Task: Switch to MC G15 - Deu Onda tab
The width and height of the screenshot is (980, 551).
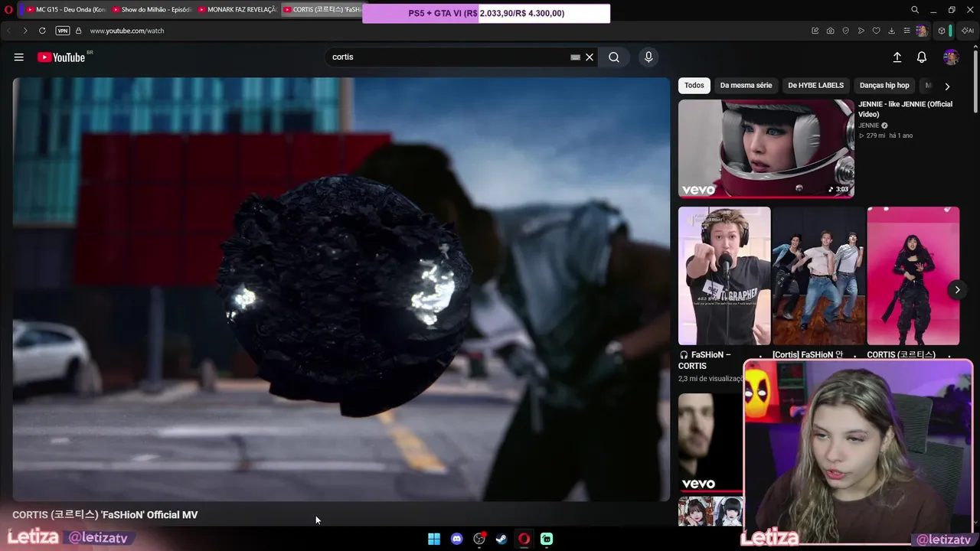Action: 64,10
